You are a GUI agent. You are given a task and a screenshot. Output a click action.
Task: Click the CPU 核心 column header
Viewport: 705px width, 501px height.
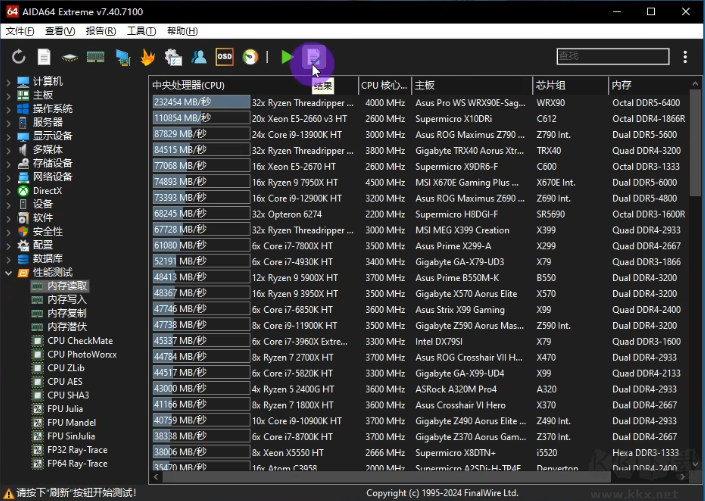tap(385, 85)
